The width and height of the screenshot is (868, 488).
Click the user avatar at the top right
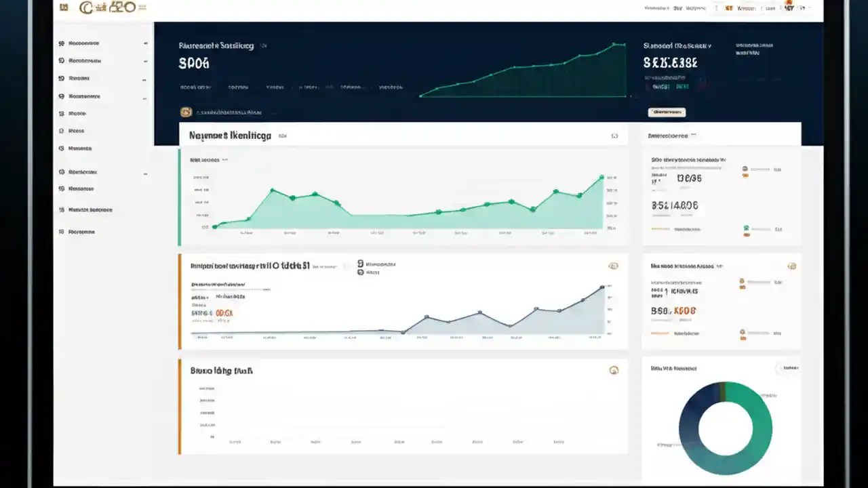click(789, 7)
